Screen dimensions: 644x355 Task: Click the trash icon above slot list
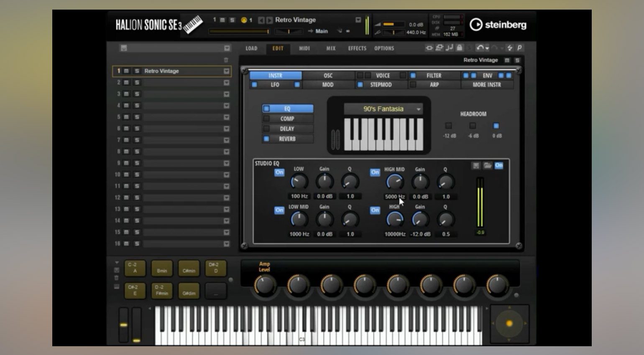226,60
